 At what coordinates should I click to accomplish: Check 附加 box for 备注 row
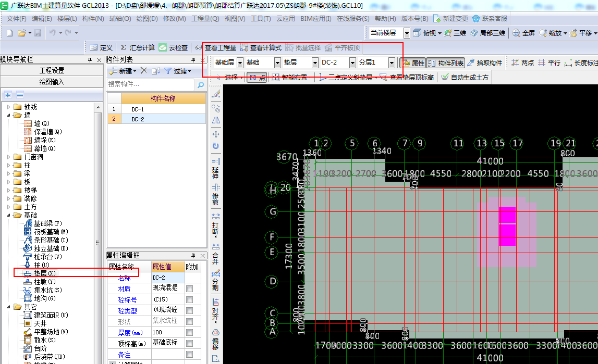click(189, 355)
